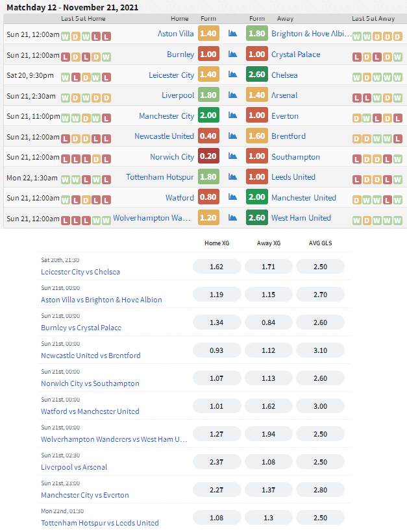Open Brentford away team link

(x=288, y=136)
